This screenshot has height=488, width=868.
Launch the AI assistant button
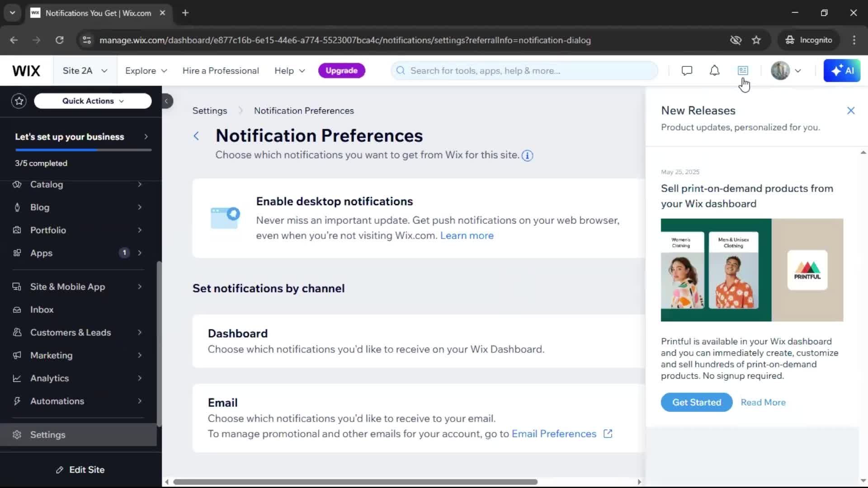842,70
